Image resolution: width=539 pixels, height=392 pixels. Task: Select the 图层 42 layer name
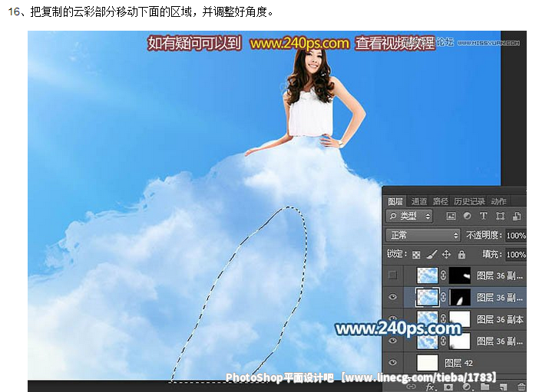tap(459, 363)
